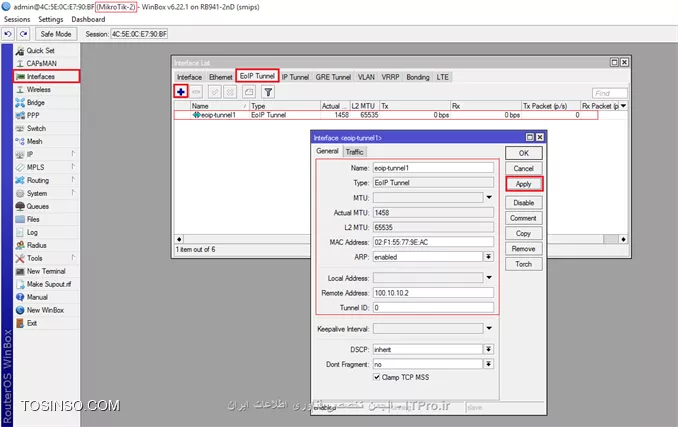
Task: Click the Comment icon in the Interface List toolbar
Action: point(249,92)
